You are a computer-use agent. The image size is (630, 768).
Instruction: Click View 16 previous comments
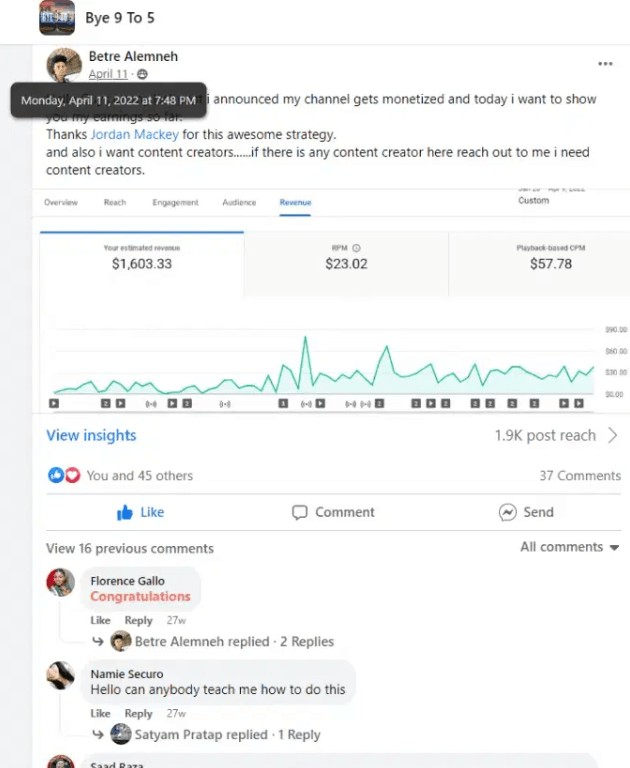tap(130, 548)
